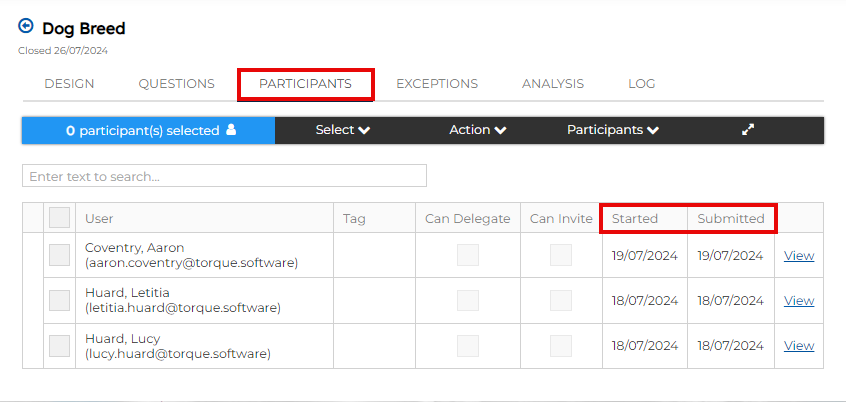Open the Participants dropdown in toolbar
This screenshot has height=402, width=846.
[612, 130]
